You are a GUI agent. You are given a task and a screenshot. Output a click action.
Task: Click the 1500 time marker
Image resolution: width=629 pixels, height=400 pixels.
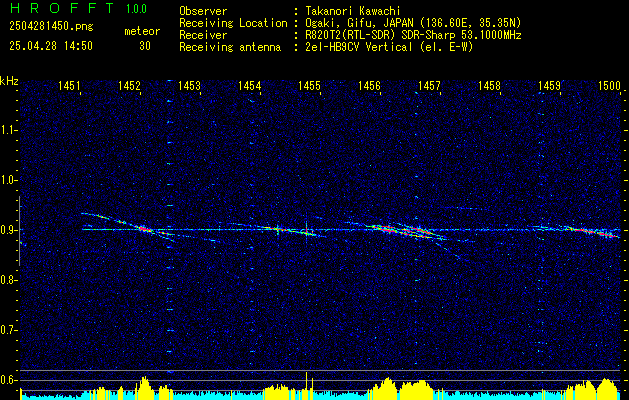click(x=610, y=85)
